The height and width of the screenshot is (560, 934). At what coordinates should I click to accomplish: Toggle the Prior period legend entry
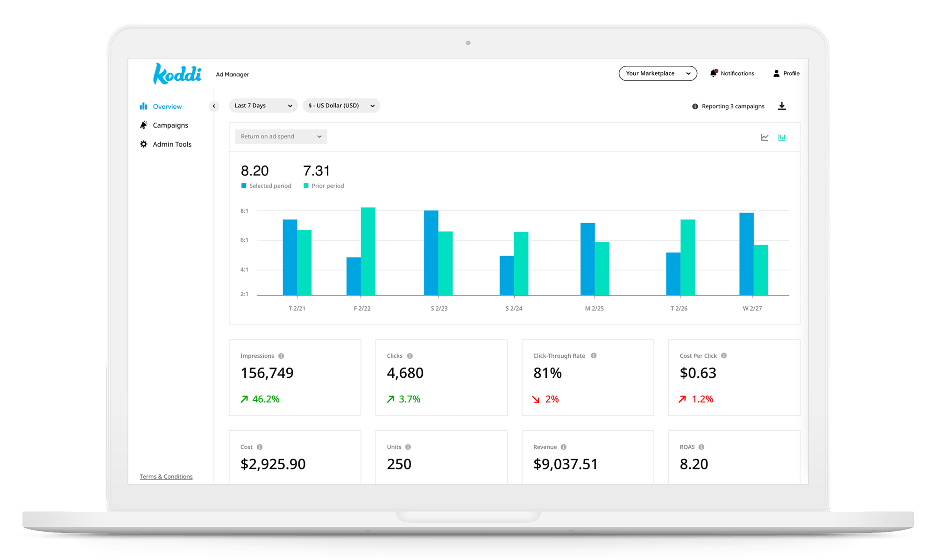pos(323,185)
